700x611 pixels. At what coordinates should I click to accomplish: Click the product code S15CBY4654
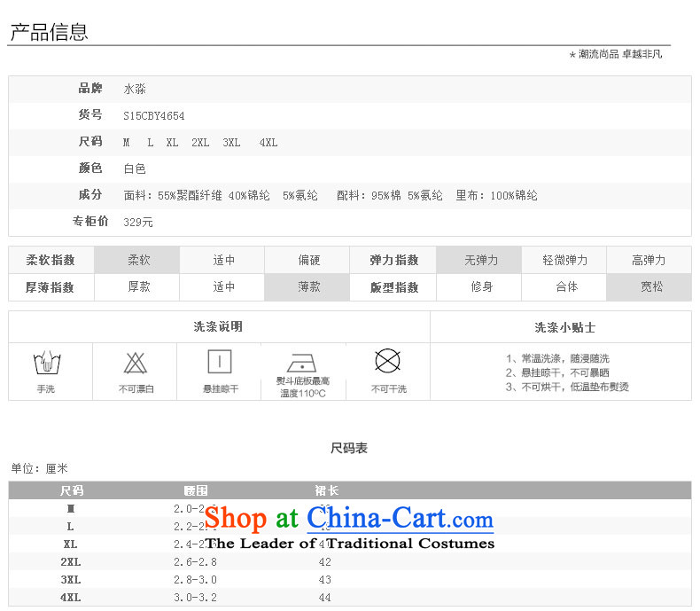point(154,115)
